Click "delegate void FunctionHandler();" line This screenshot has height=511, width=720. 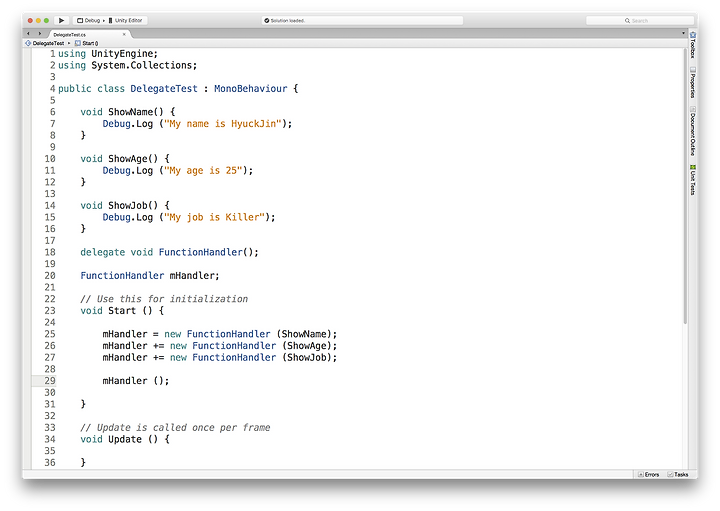(169, 252)
